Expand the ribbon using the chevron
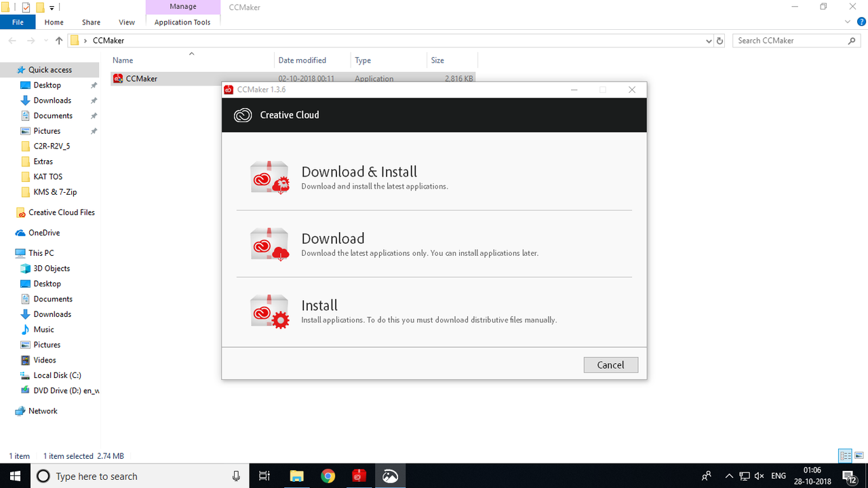Image resolution: width=868 pixels, height=488 pixels. (846, 22)
